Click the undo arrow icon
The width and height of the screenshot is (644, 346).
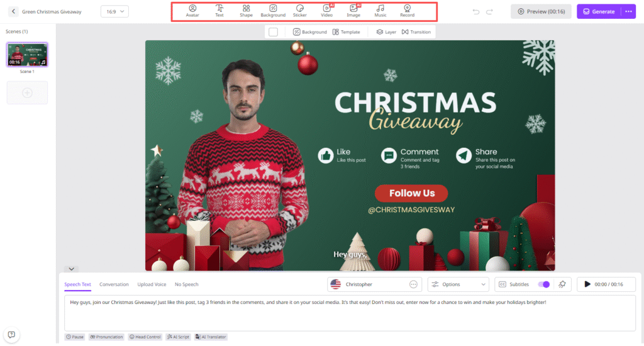click(476, 11)
